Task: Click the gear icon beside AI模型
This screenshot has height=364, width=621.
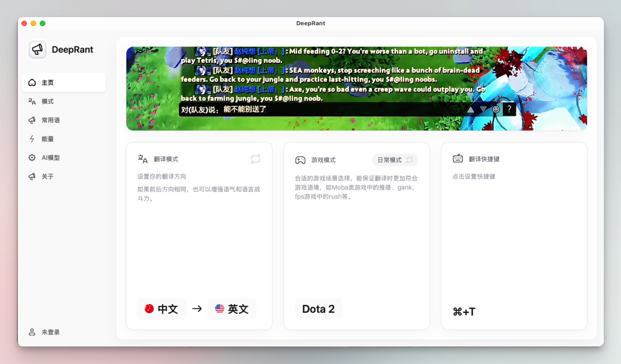Action: pos(32,158)
